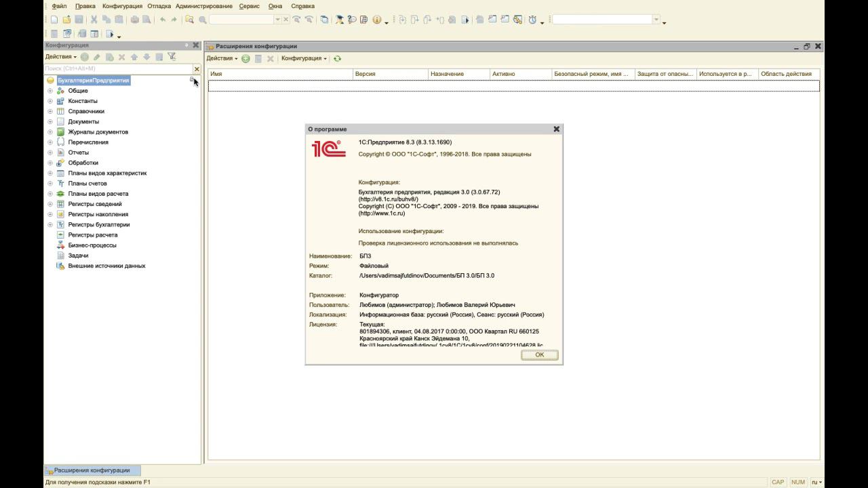Select the Задачи tree item
The width and height of the screenshot is (868, 488).
pyautogui.click(x=78, y=256)
